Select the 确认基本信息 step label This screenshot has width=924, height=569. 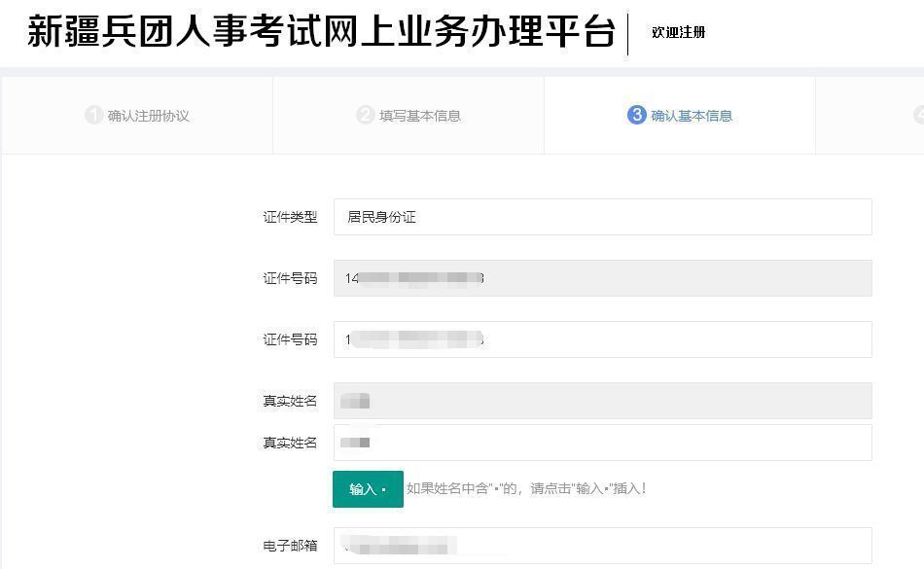[692, 116]
